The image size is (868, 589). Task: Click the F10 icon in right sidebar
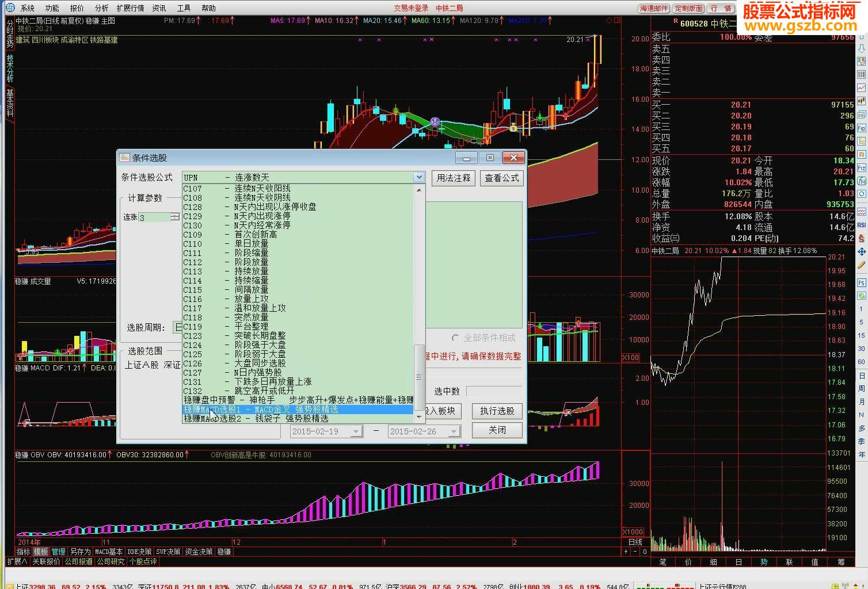click(862, 128)
